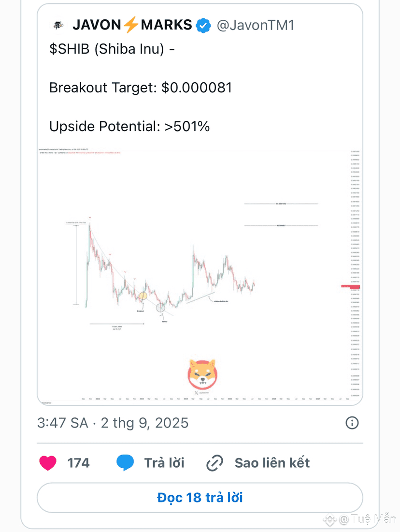Image resolution: width=400 pixels, height=532 pixels.
Task: Click the JAVON MARKS display name
Action: [x=132, y=25]
